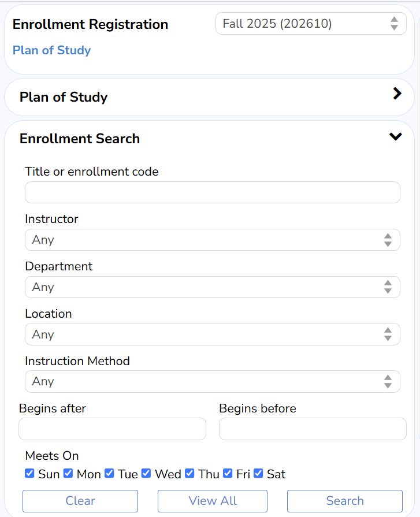Uncheck the Thu checkbox
Screen dimensions: 420x517
tap(189, 474)
